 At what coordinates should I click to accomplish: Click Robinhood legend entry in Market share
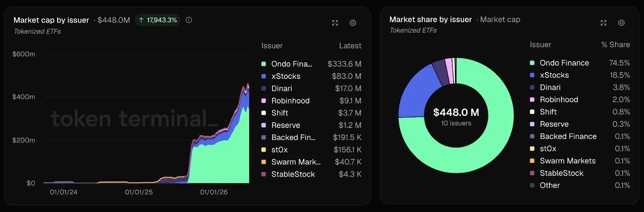coord(580,100)
